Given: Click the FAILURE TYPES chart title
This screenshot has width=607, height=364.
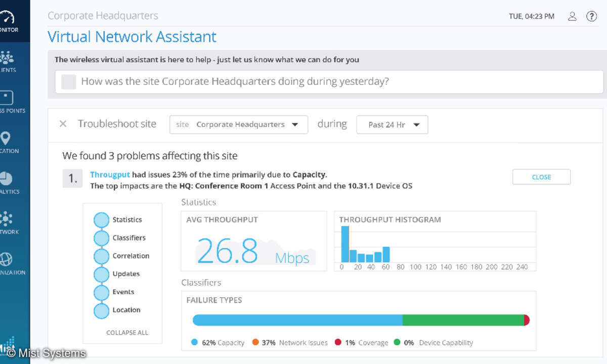Looking at the screenshot, I should (x=214, y=300).
